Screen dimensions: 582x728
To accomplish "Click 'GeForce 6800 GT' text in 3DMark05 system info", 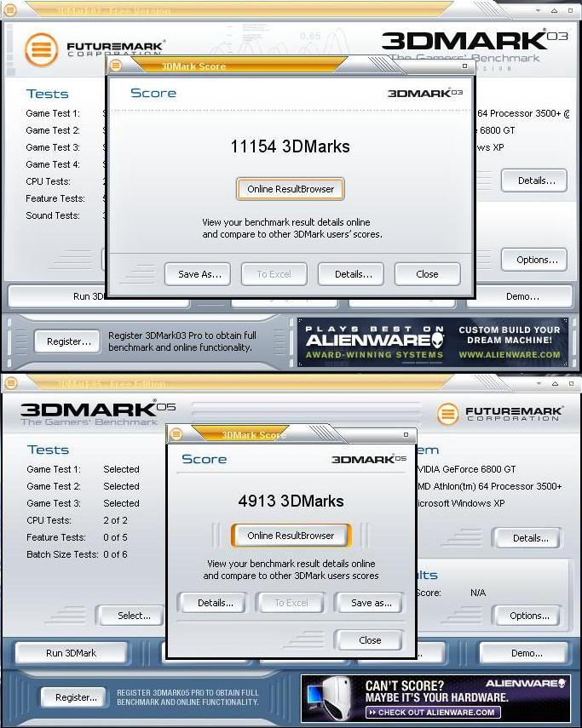I will tap(479, 469).
